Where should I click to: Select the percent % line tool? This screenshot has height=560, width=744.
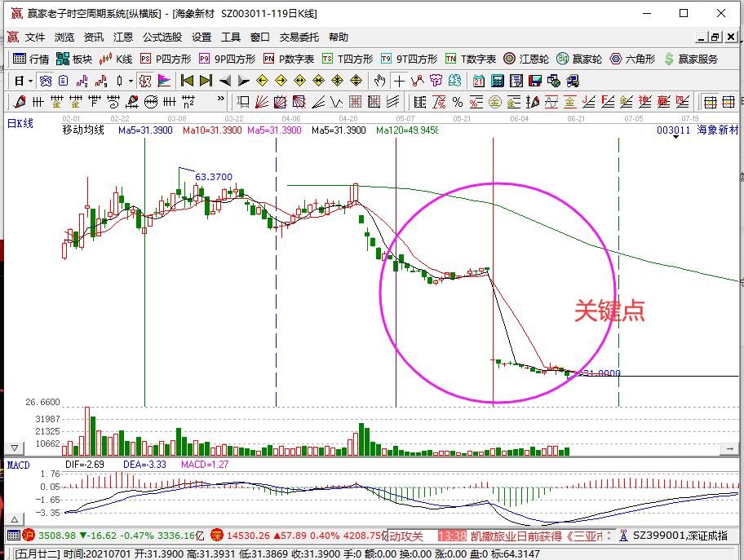click(458, 102)
